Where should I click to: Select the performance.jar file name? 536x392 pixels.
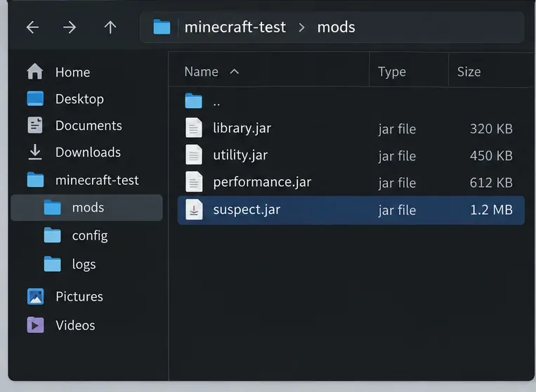(x=262, y=182)
